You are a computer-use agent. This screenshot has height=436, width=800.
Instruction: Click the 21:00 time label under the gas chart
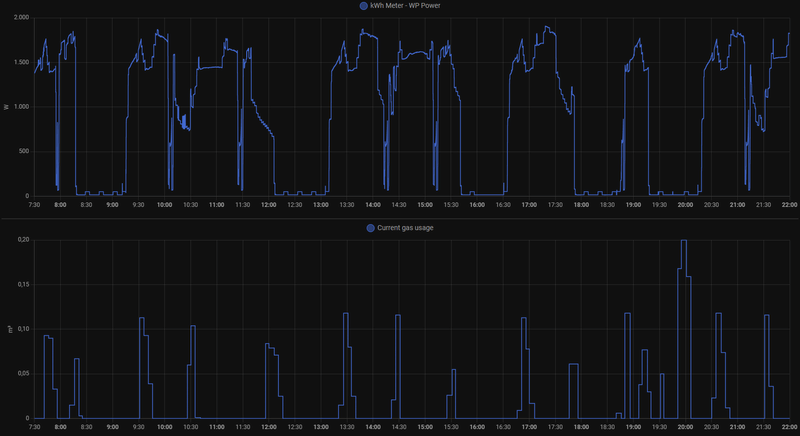(x=737, y=427)
